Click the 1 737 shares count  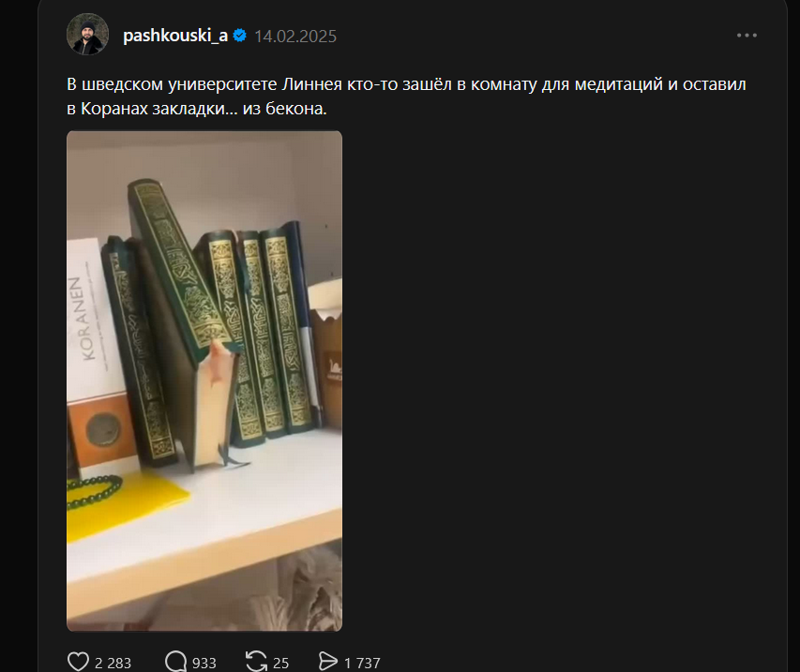[x=362, y=663]
